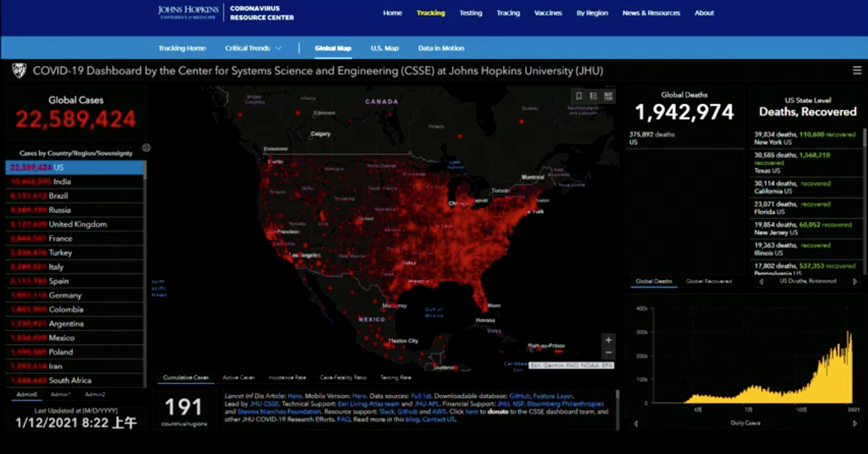This screenshot has width=868, height=454.
Task: Select the Admin2 tab
Action: pyautogui.click(x=95, y=395)
